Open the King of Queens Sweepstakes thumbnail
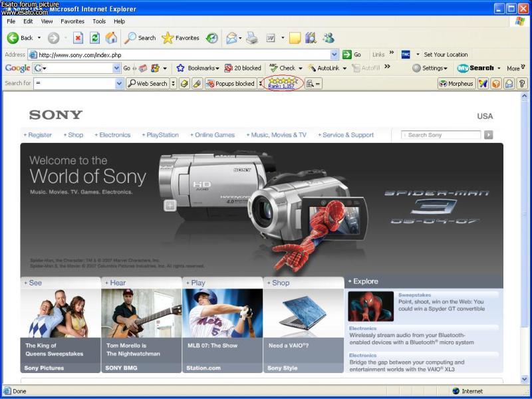The width and height of the screenshot is (532, 399). (61, 313)
